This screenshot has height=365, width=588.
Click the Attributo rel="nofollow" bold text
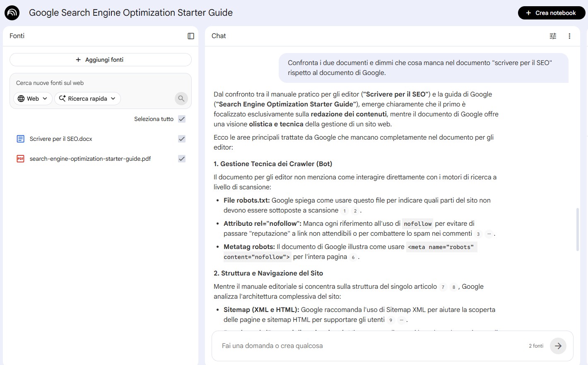(263, 224)
